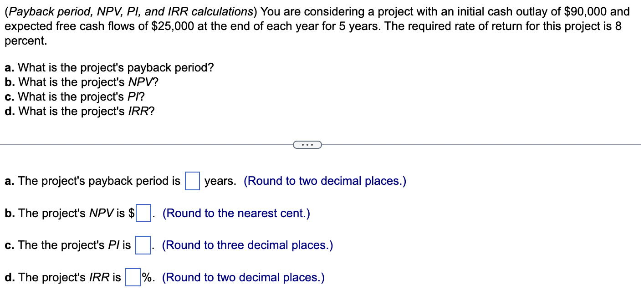This screenshot has height=305, width=644.
Task: Click part c PI question line
Action: (74, 97)
